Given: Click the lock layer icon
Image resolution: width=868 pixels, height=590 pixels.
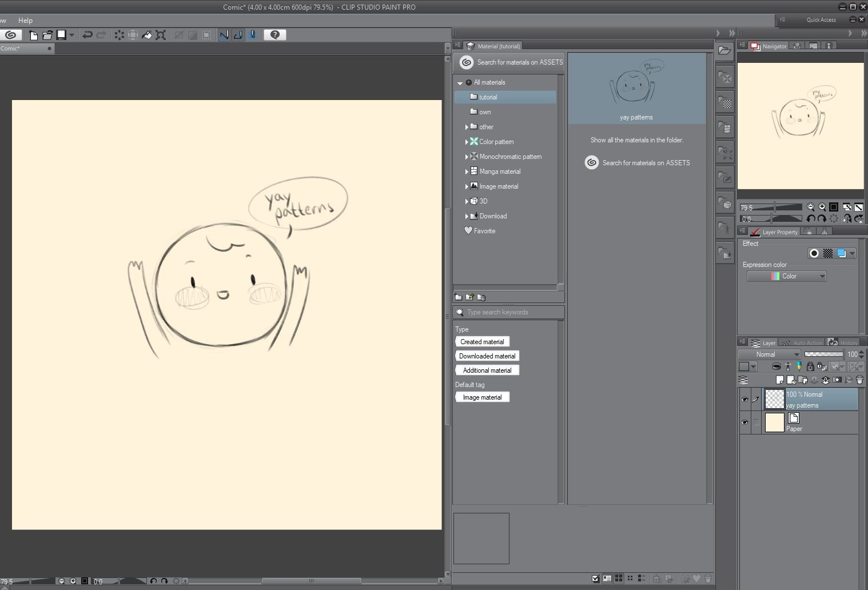Looking at the screenshot, I should pyautogui.click(x=810, y=366).
